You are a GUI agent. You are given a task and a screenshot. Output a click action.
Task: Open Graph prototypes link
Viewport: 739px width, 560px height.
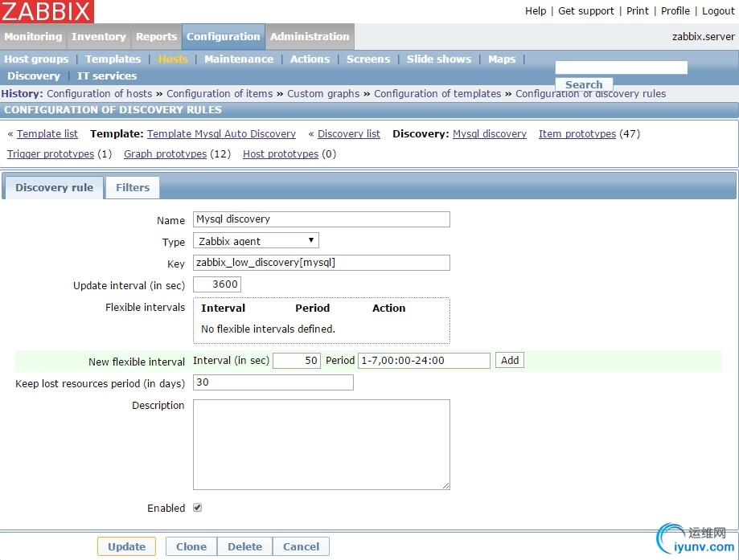click(x=165, y=154)
